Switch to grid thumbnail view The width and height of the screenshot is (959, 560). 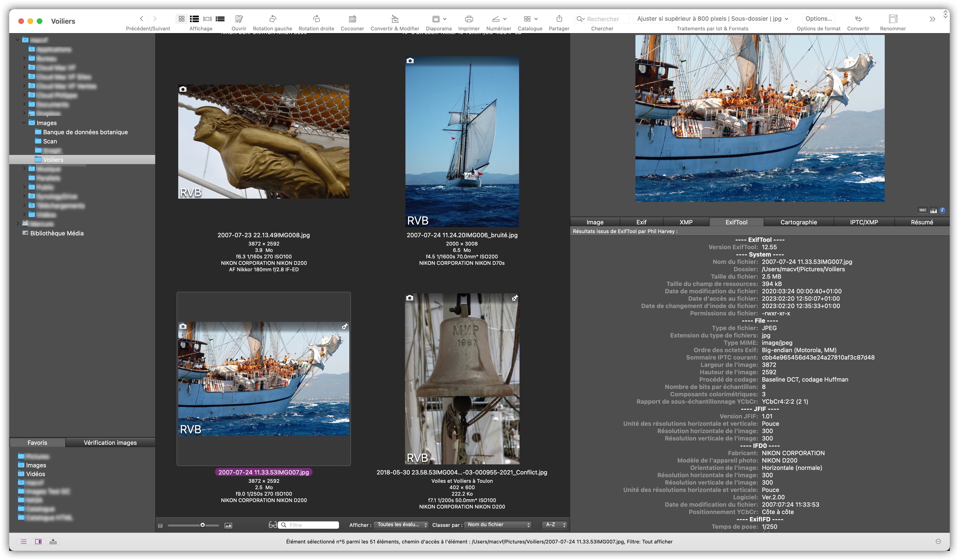pos(181,19)
